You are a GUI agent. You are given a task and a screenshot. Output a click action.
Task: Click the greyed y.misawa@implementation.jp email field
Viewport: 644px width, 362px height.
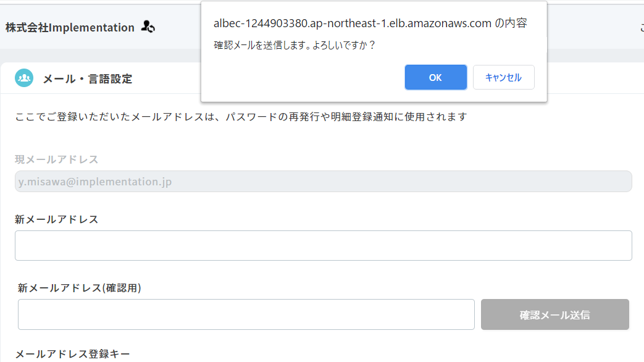point(323,181)
